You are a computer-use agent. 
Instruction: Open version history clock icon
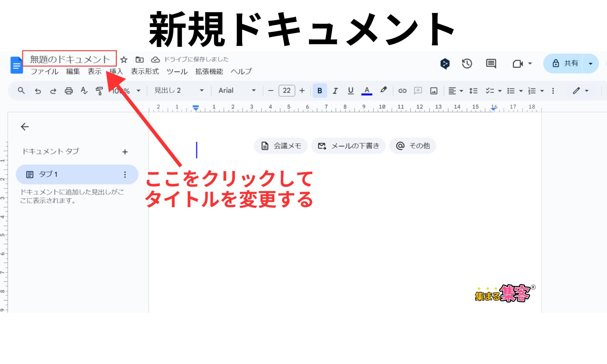click(x=467, y=63)
